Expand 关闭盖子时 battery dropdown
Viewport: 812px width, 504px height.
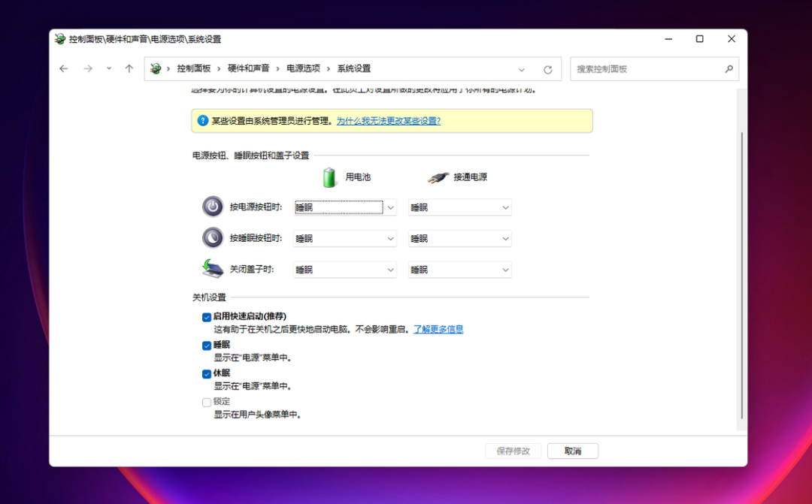coord(345,270)
